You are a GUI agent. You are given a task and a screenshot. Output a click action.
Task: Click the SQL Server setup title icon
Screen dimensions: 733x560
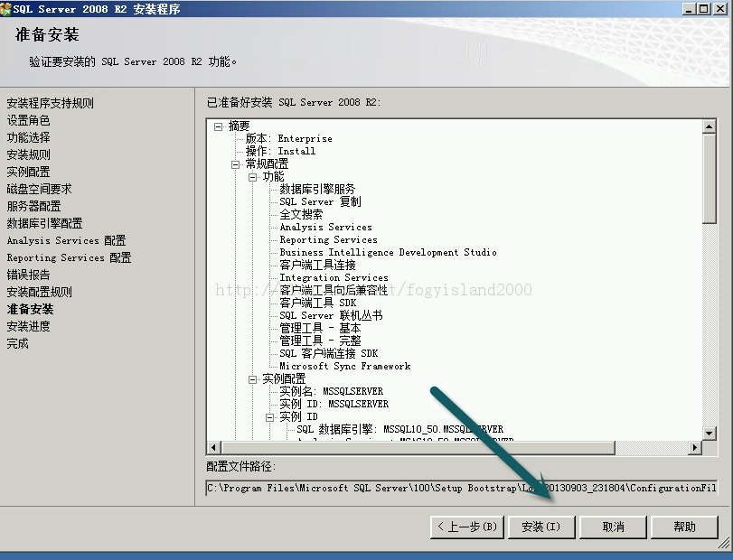click(5, 9)
